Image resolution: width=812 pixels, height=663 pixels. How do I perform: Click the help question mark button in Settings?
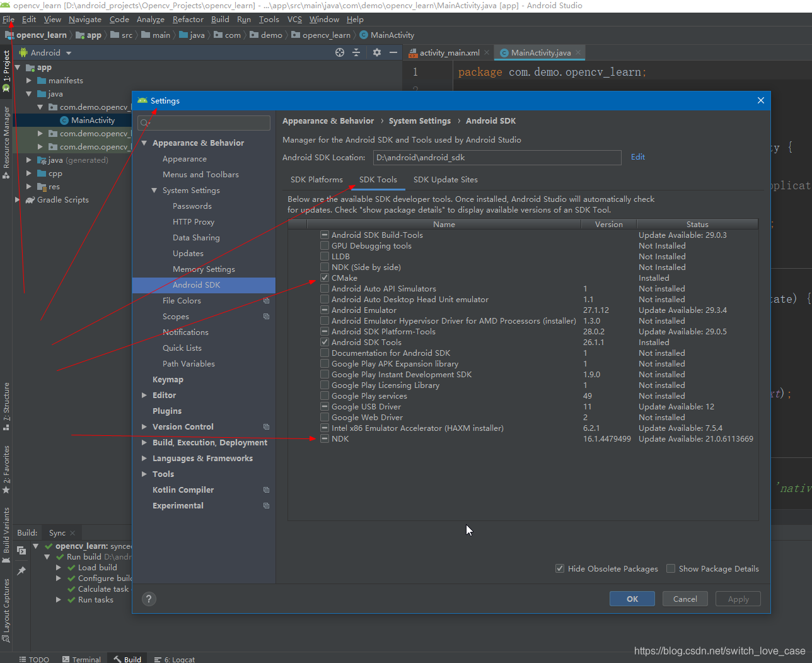(149, 599)
